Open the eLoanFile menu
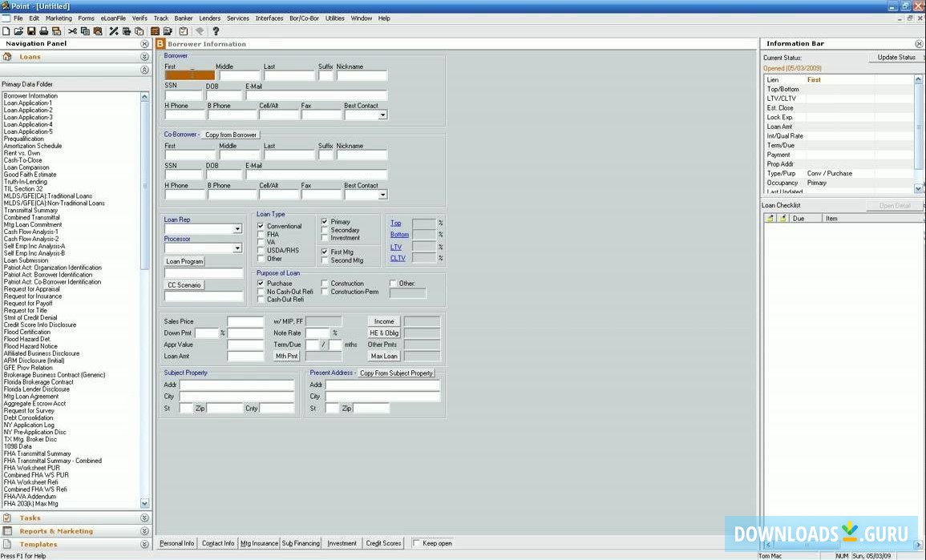The image size is (926, 560). [113, 18]
